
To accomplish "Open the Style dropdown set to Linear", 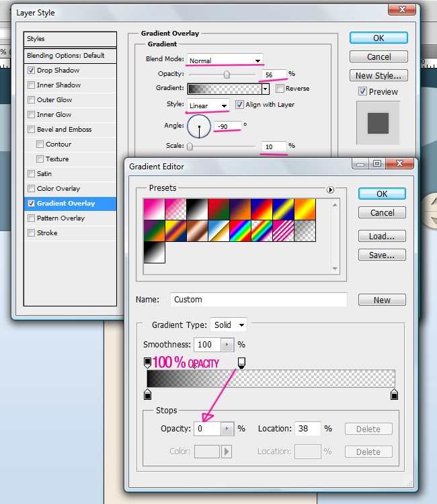I will [x=208, y=106].
